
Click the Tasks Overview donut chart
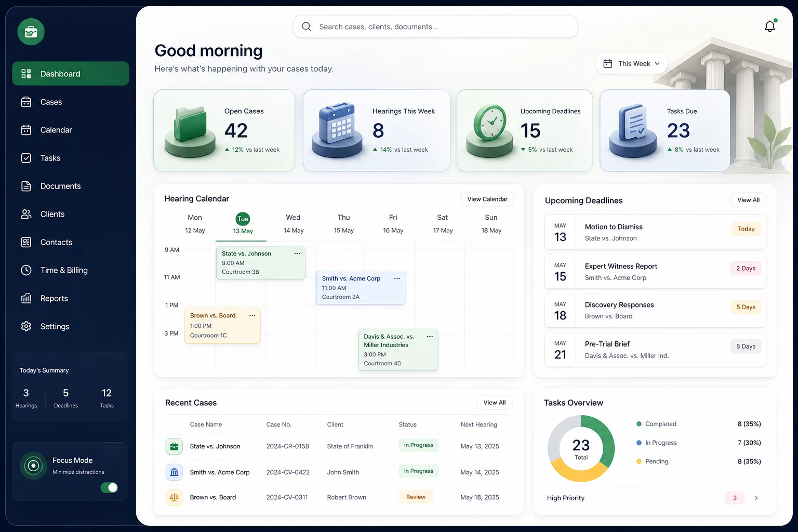[581, 448]
